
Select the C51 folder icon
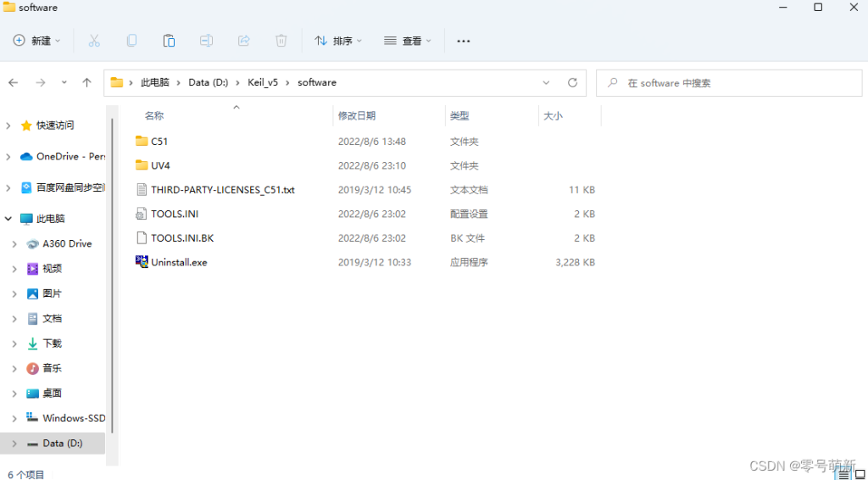click(142, 141)
